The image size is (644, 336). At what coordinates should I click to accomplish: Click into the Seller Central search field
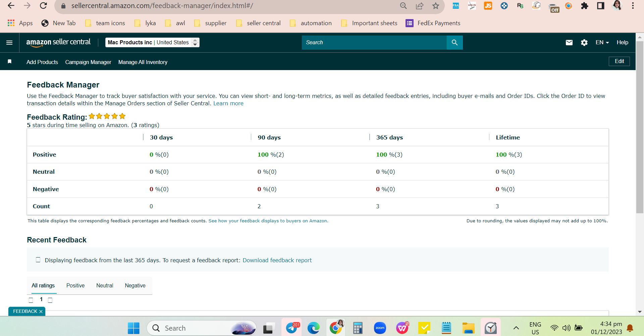(x=374, y=43)
